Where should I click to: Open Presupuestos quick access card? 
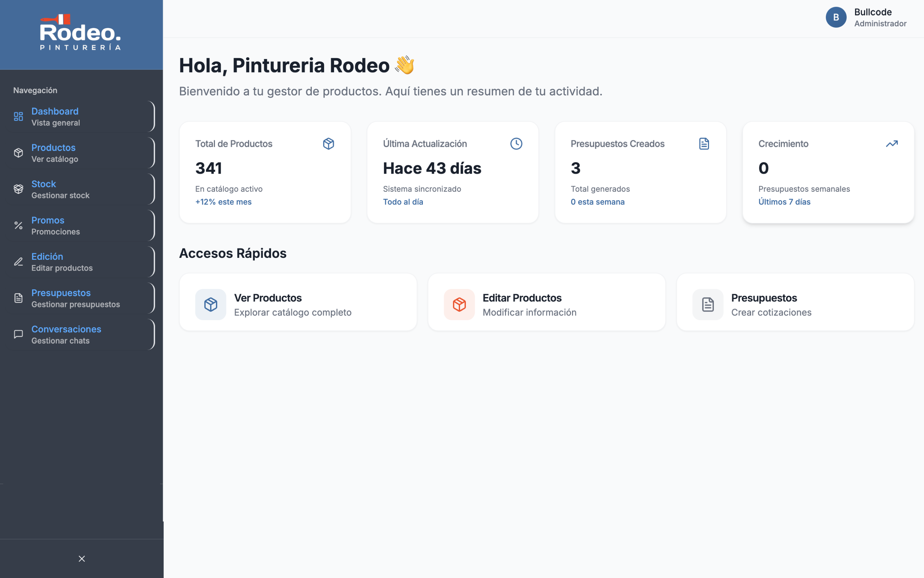click(795, 302)
